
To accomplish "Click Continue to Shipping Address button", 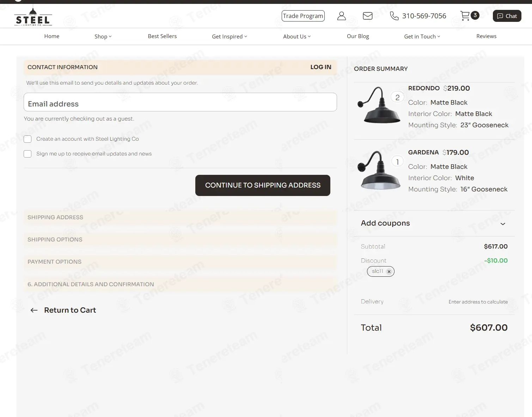I will click(x=263, y=185).
